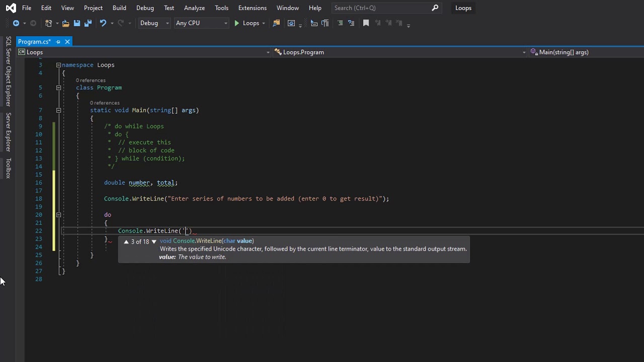Click the Undo arrow icon
Screen dimensions: 644x362
tap(103, 23)
